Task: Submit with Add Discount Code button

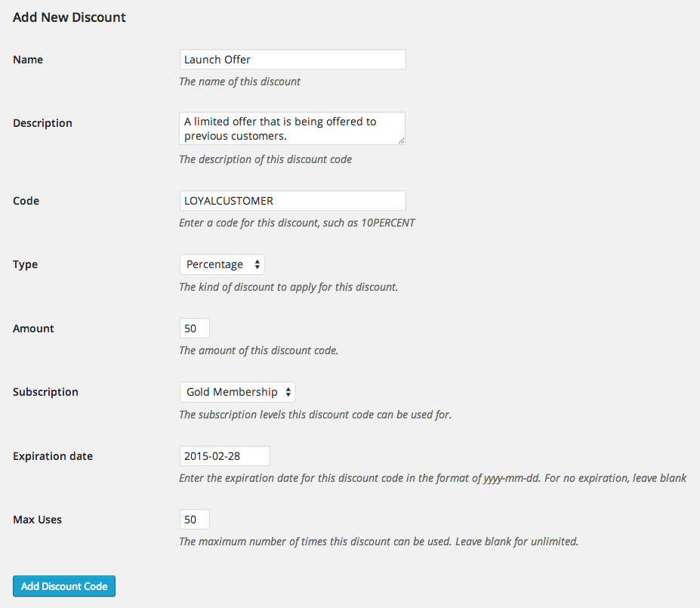Action: 64,586
